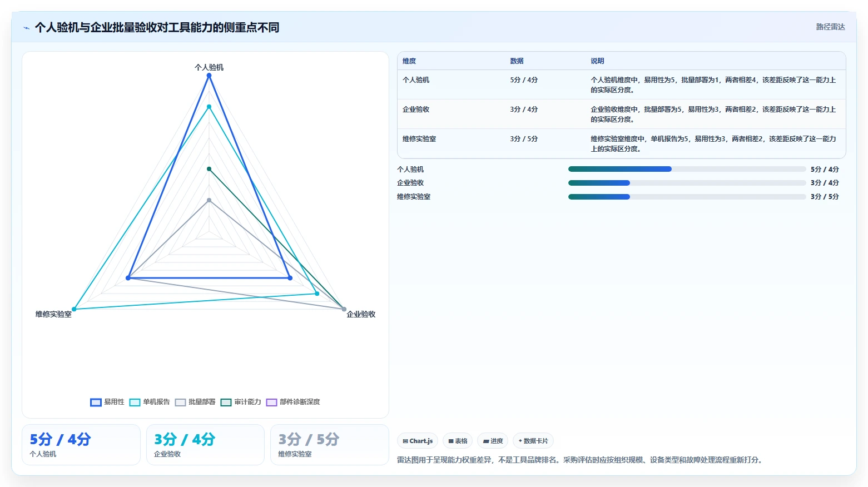Click the 企业验收 radar axis label
This screenshot has width=868, height=487.
pyautogui.click(x=361, y=314)
